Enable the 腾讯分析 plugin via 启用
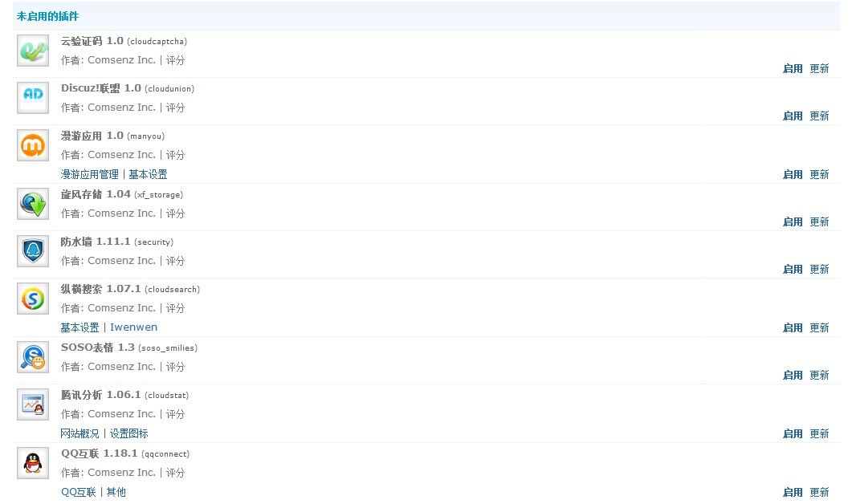The width and height of the screenshot is (852, 504). click(x=793, y=433)
